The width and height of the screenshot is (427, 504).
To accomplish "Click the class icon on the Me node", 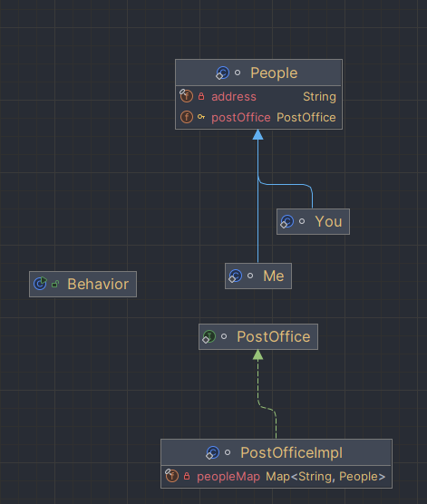I will [236, 276].
